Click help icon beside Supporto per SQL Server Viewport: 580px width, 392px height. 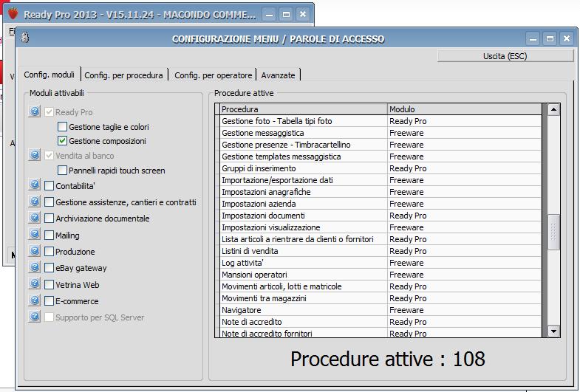(x=35, y=317)
